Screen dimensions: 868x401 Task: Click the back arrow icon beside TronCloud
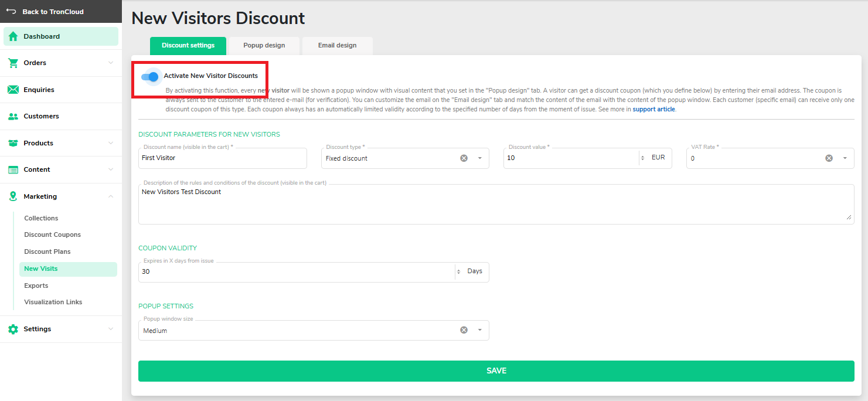click(11, 11)
